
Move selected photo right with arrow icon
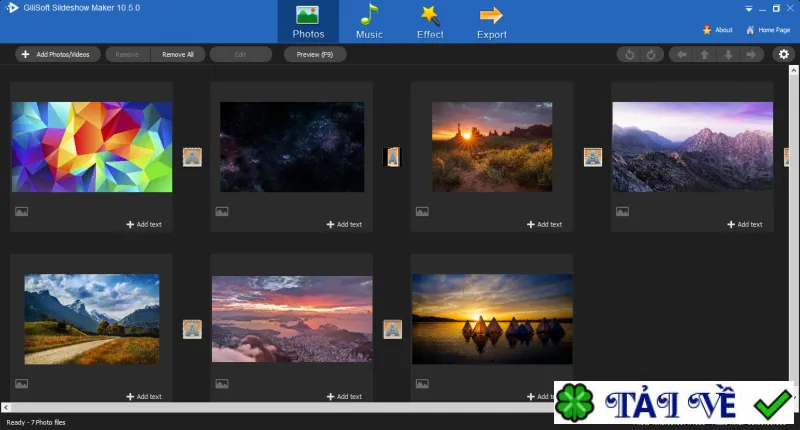(751, 55)
